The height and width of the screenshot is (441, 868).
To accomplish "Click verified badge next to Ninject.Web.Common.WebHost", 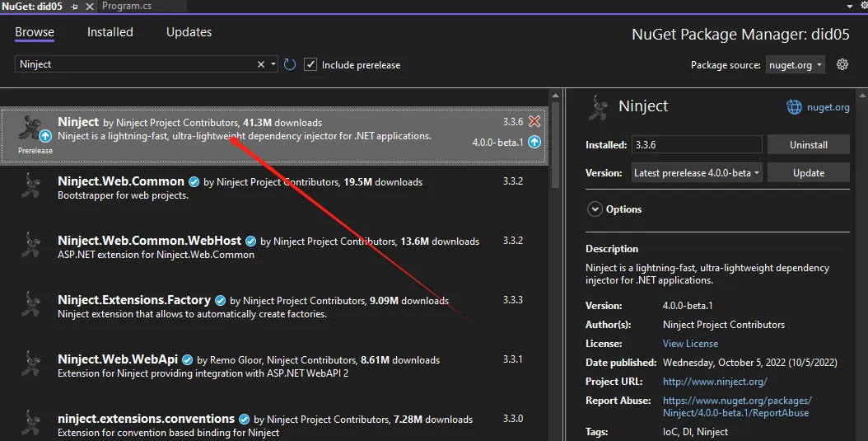I will click(251, 241).
